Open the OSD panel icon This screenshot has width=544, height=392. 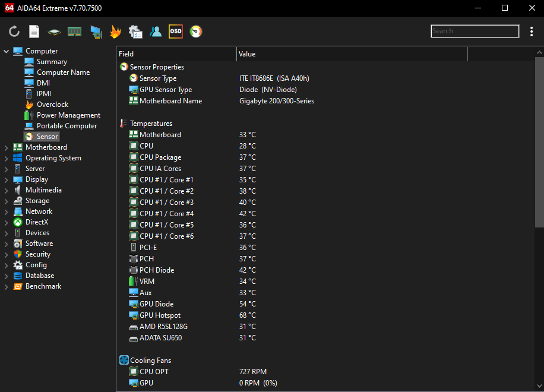176,31
